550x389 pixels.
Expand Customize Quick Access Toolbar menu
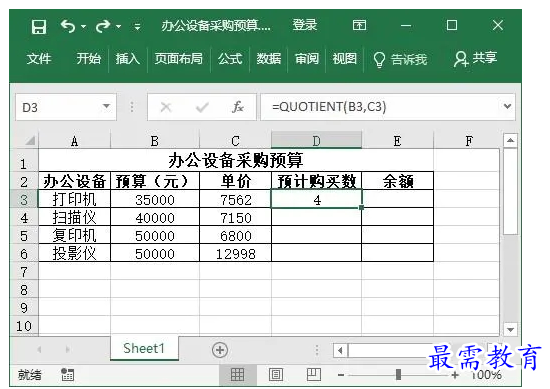pyautogui.click(x=138, y=27)
